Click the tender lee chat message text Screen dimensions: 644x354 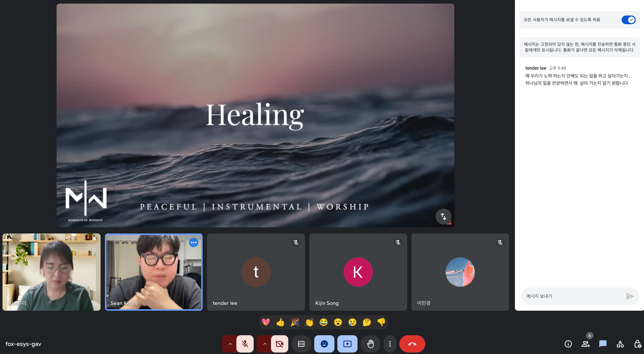pos(577,79)
